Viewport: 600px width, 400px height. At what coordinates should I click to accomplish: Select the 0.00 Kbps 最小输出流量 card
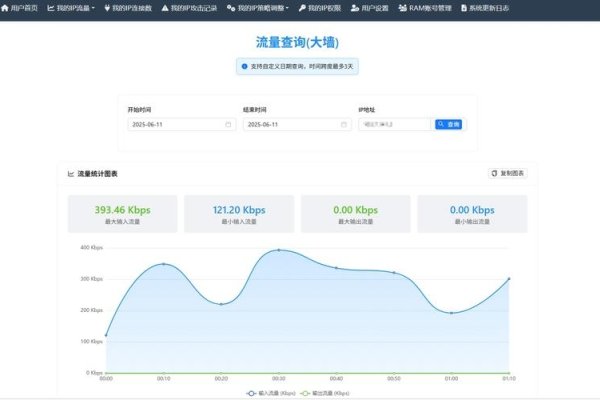[x=472, y=214]
